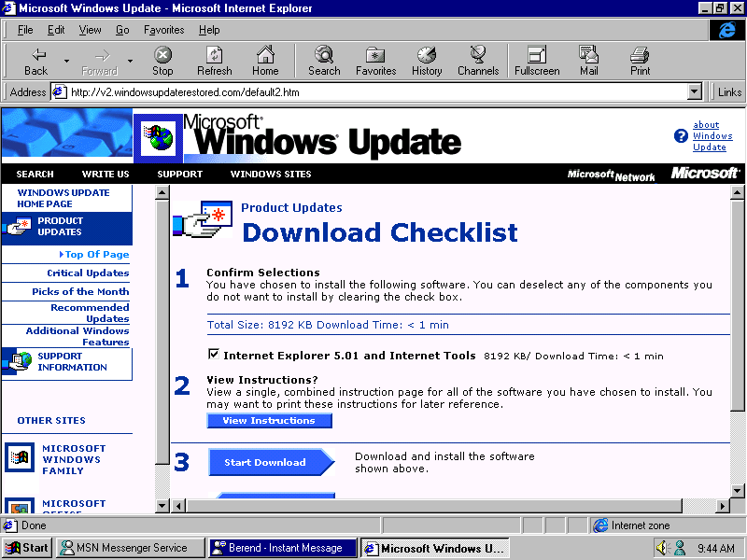The height and width of the screenshot is (560, 747).
Task: Open the Favorites menu in menu bar
Action: click(x=163, y=30)
